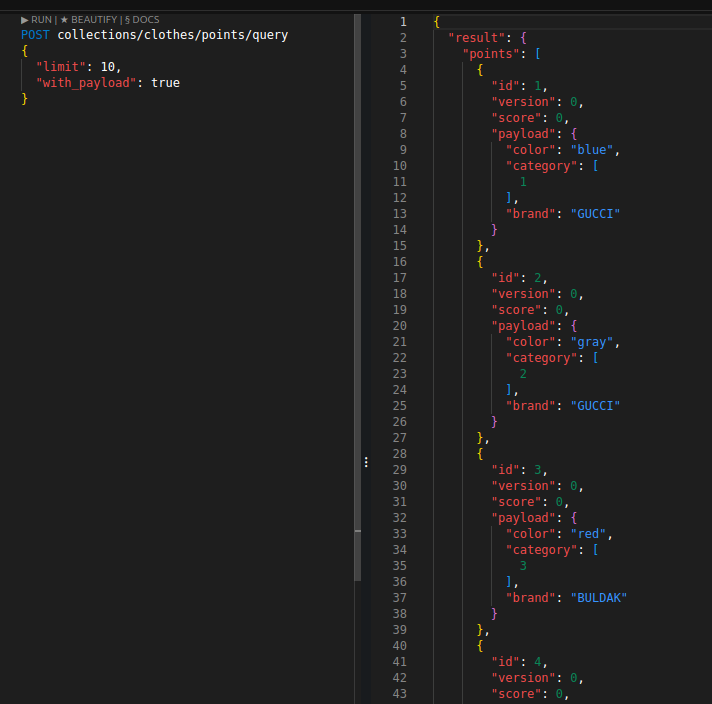Click the "blue" color value
The height and width of the screenshot is (704, 712).
tap(591, 150)
